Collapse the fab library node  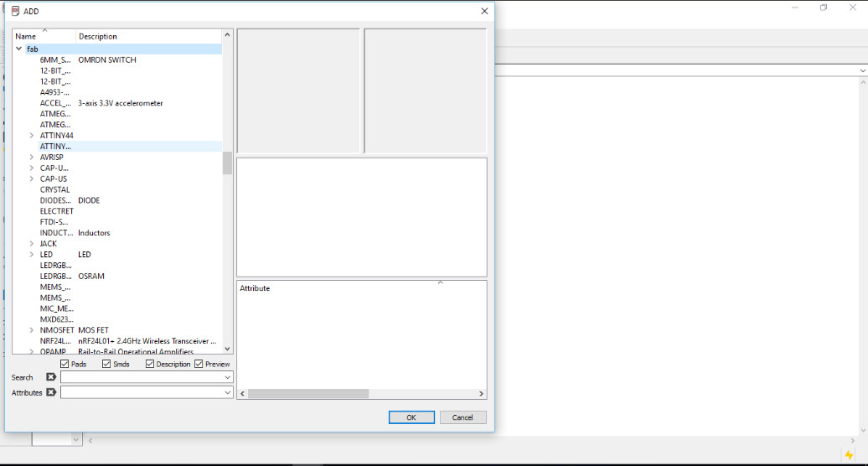pos(18,49)
